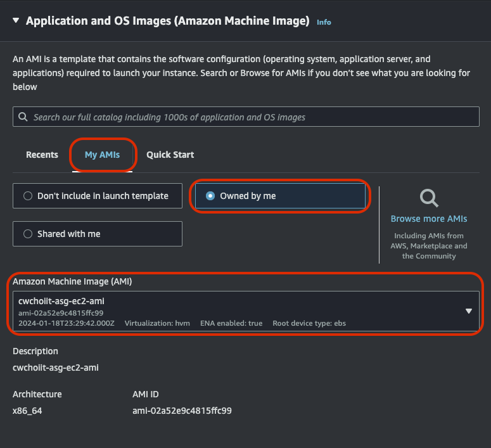This screenshot has height=448, width=491.
Task: Open the Browse more AMIs link
Action: tap(429, 219)
